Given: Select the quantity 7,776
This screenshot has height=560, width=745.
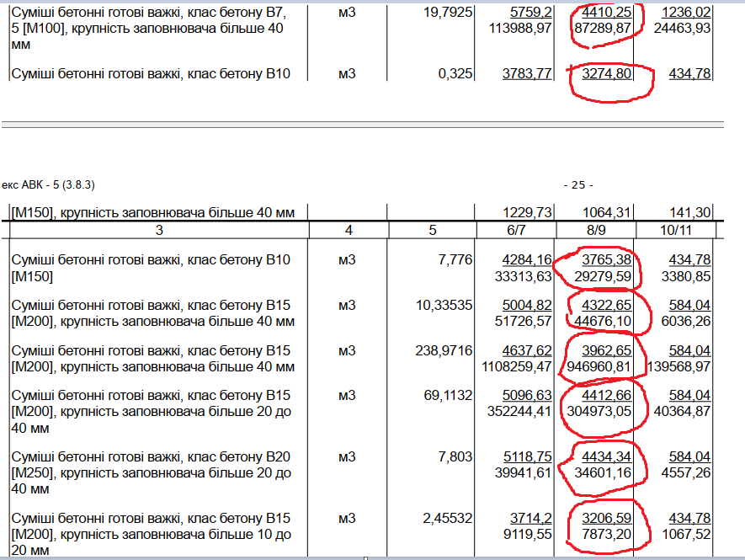Looking at the screenshot, I should pyautogui.click(x=455, y=259).
